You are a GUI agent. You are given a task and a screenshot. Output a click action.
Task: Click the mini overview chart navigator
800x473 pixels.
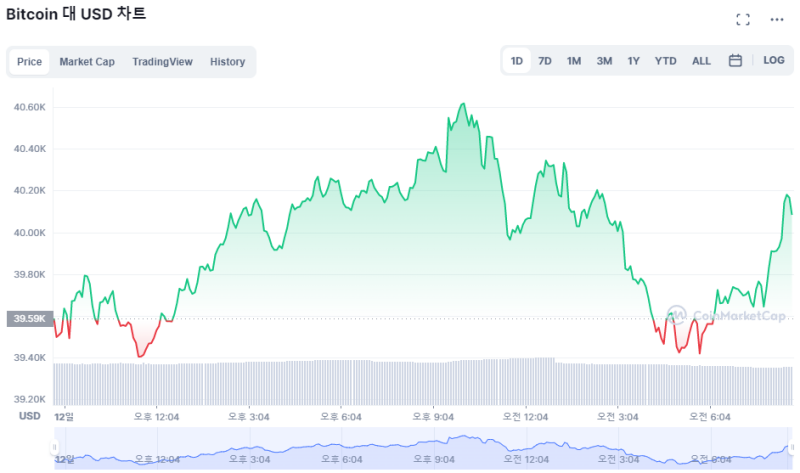point(423,448)
